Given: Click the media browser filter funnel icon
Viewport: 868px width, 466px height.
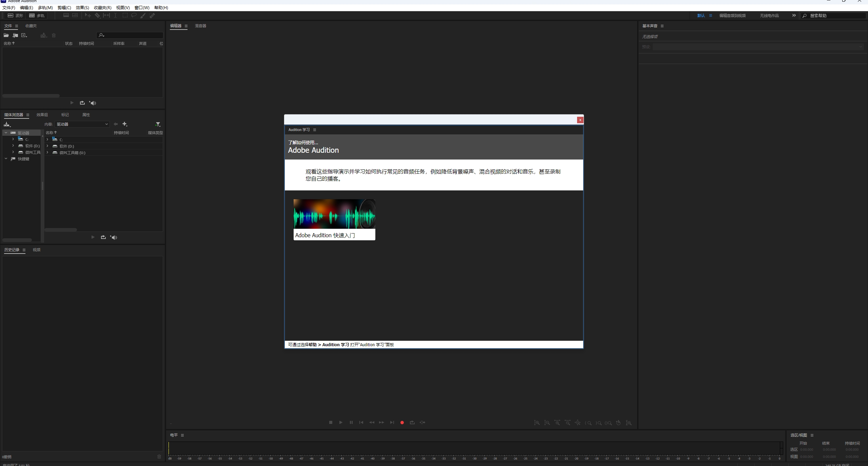Looking at the screenshot, I should tap(158, 124).
